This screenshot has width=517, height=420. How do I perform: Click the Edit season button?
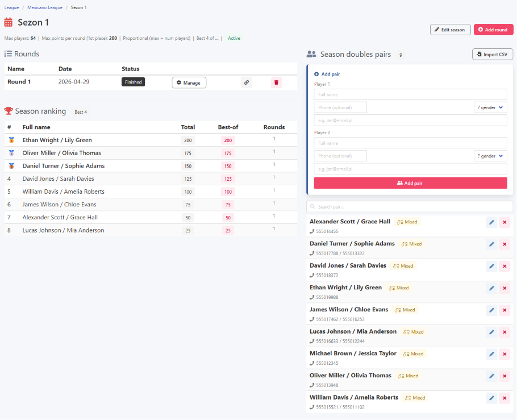(450, 30)
